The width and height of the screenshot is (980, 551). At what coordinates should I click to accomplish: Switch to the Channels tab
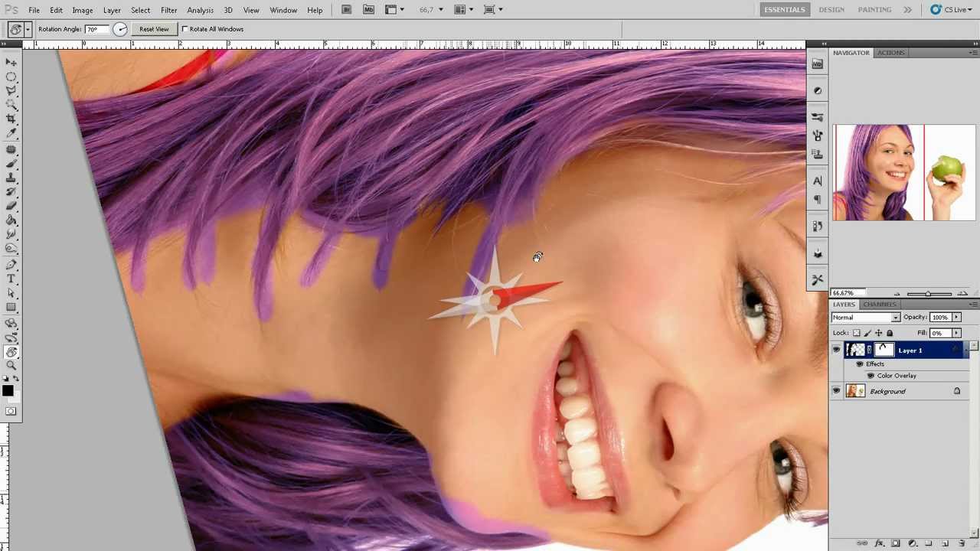tap(880, 304)
